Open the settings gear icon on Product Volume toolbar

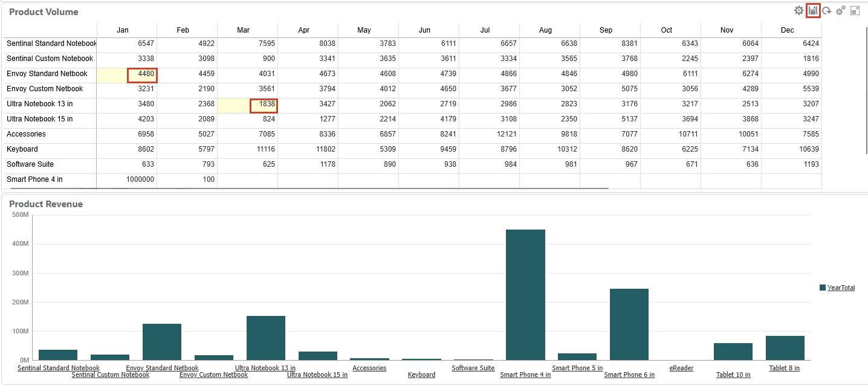(x=799, y=10)
